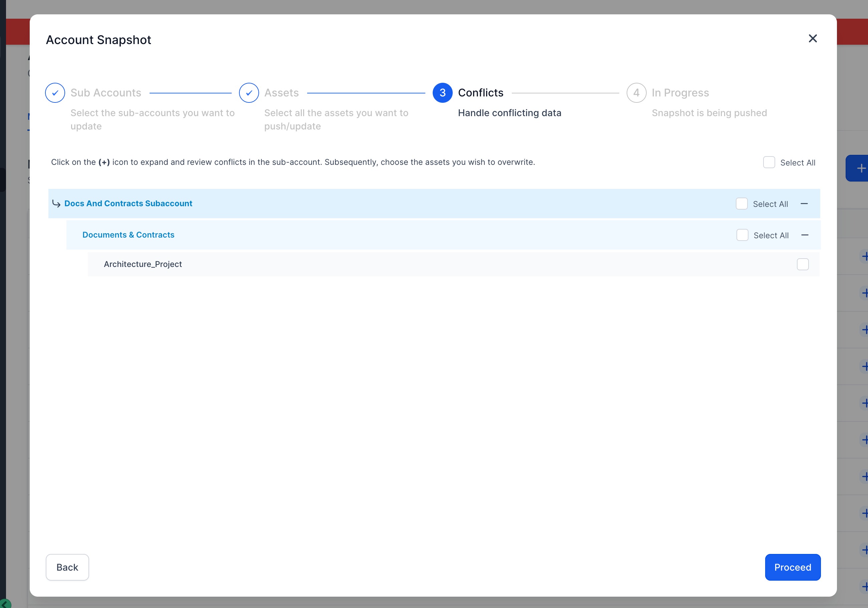Click the step 4 In Progress circle
This screenshot has width=868, height=608.
pyautogui.click(x=636, y=92)
